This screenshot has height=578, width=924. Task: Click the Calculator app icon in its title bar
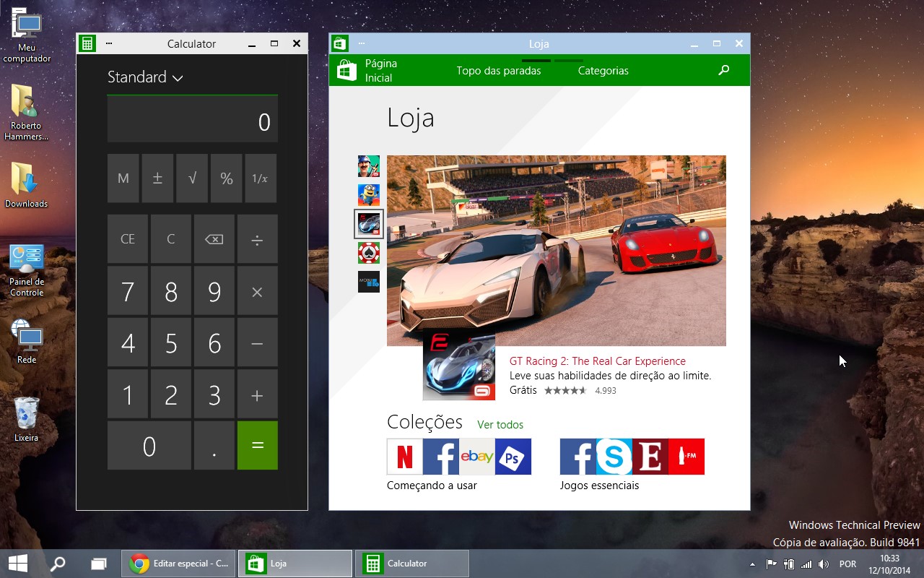87,43
